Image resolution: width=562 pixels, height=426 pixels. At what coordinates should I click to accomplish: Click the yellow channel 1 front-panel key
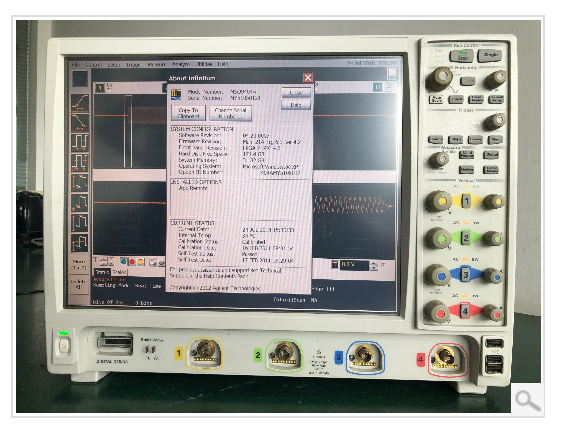pyautogui.click(x=466, y=201)
